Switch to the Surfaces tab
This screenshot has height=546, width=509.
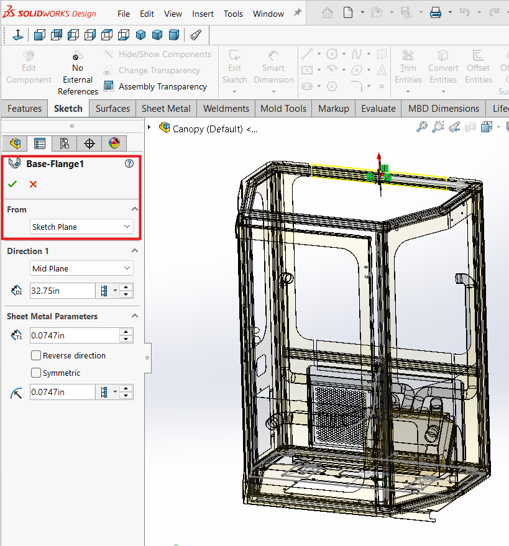pyautogui.click(x=112, y=109)
